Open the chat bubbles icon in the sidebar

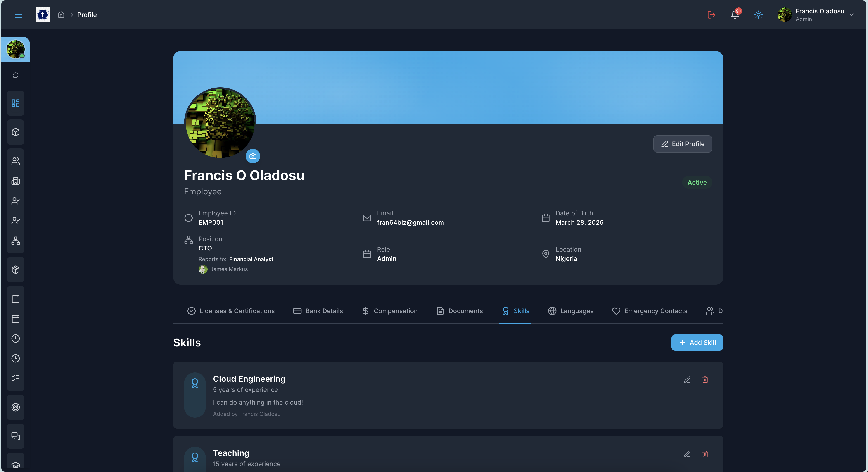tap(16, 436)
